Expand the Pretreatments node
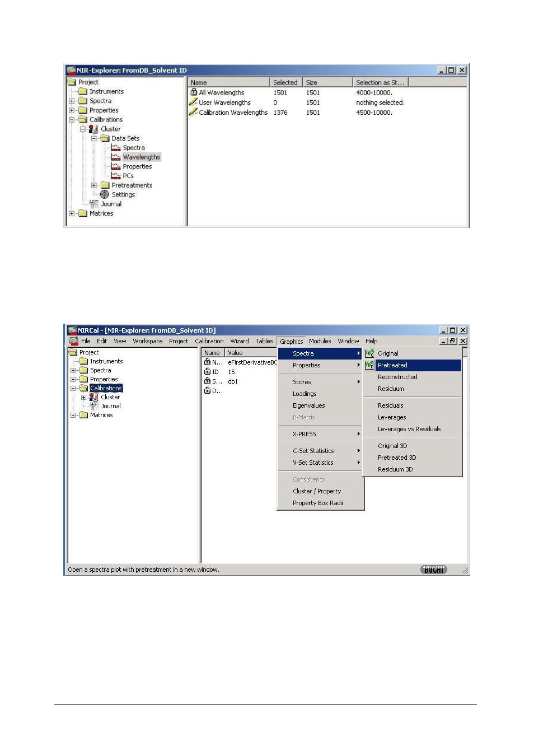 (x=94, y=185)
